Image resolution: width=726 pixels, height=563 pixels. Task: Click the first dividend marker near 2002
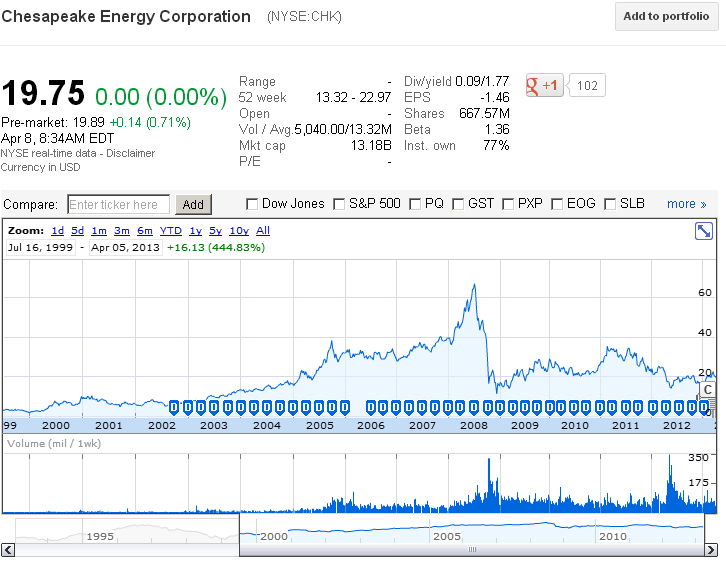pyautogui.click(x=174, y=407)
